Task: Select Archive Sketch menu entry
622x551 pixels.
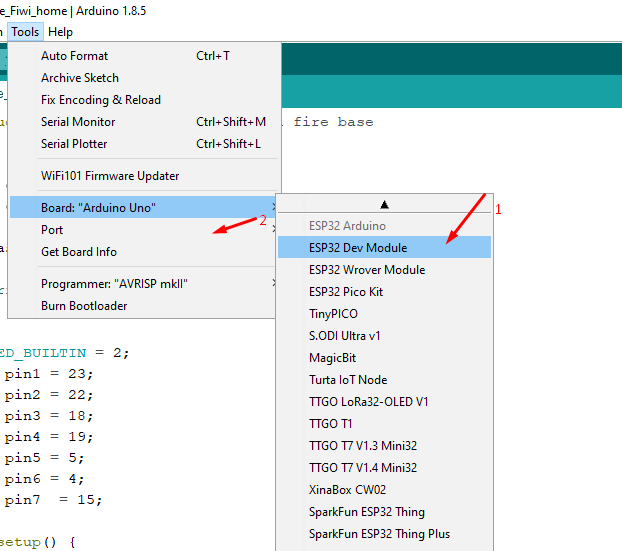Action: click(144, 78)
